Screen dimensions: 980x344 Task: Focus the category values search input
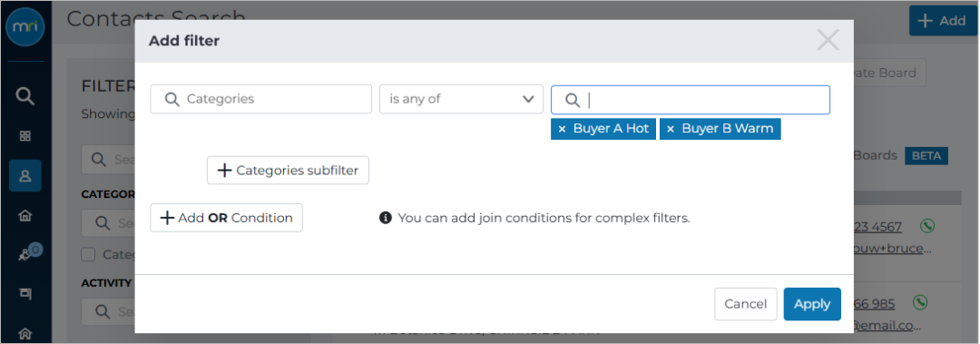tap(691, 100)
